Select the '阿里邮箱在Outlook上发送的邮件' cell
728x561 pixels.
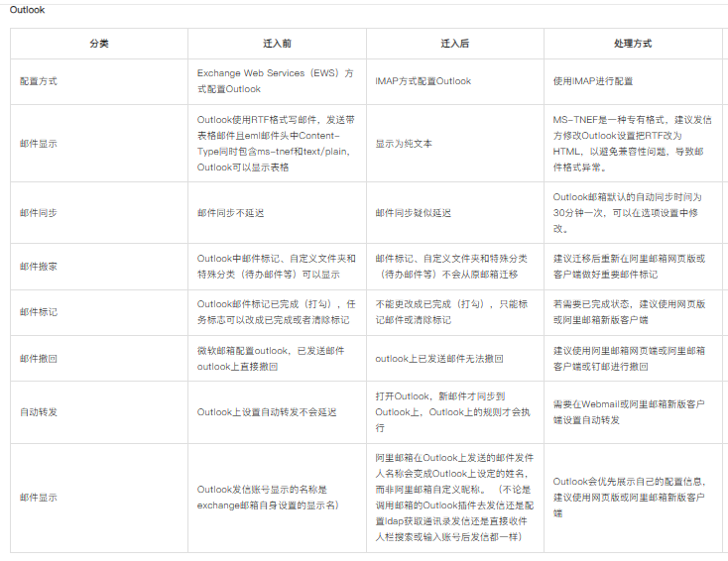[x=454, y=498]
